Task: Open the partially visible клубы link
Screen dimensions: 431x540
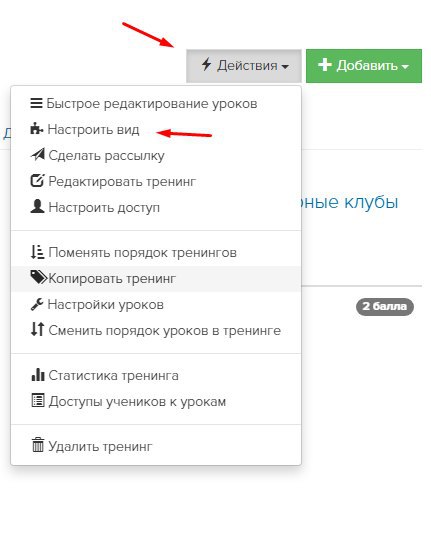Action: 350,202
